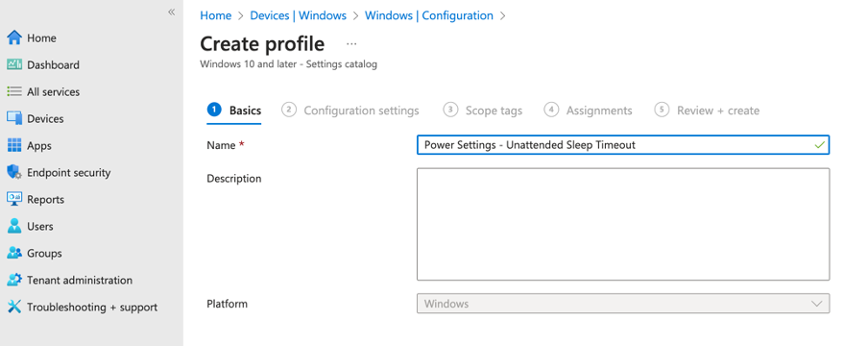The image size is (868, 346).
Task: Click the "Description" field label
Action: (234, 179)
